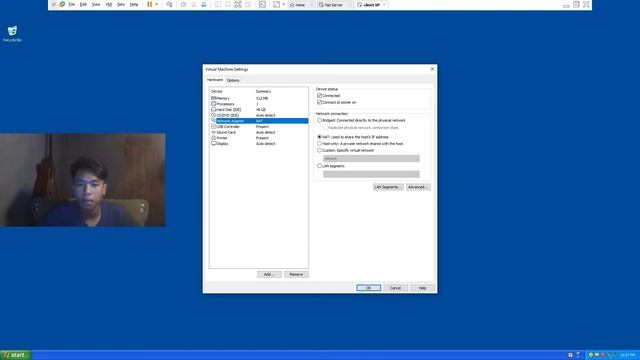Select the Printer device row
This screenshot has width=640, height=360.
259,138
